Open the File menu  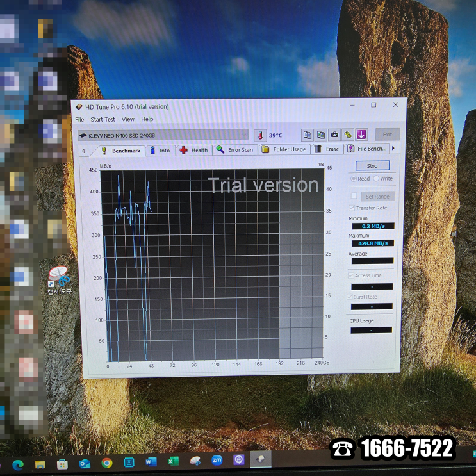click(x=79, y=120)
